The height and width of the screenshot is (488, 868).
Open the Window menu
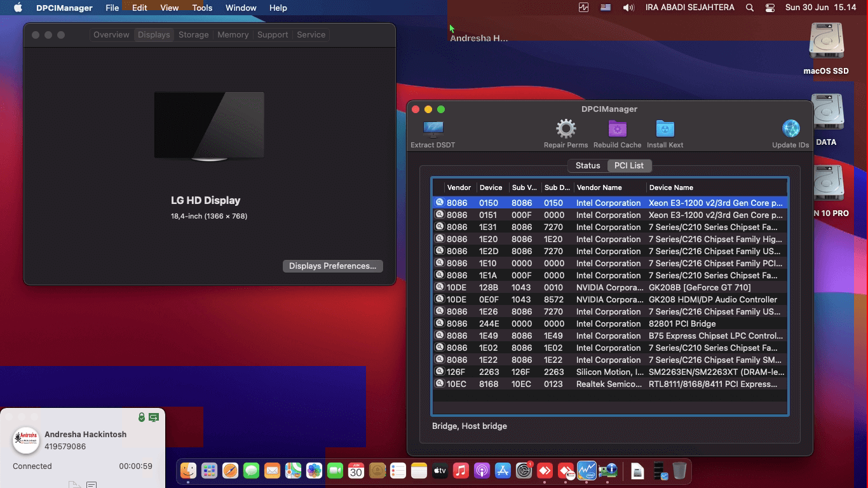(x=241, y=8)
